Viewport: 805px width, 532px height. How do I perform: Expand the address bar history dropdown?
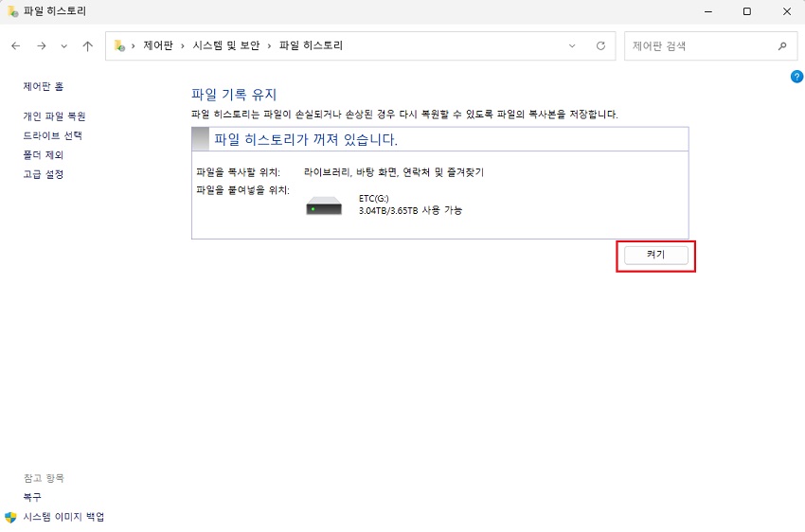pos(572,46)
